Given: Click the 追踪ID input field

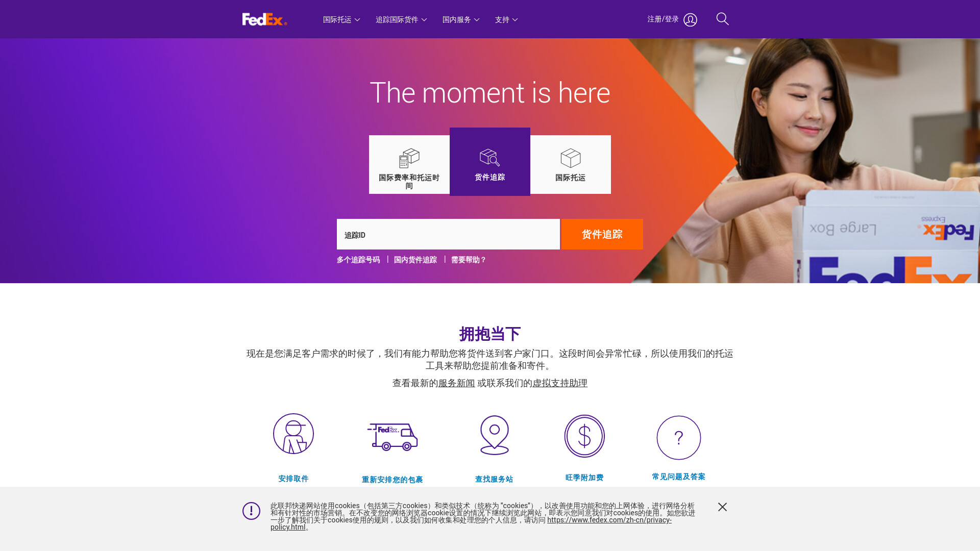Looking at the screenshot, I should [448, 234].
